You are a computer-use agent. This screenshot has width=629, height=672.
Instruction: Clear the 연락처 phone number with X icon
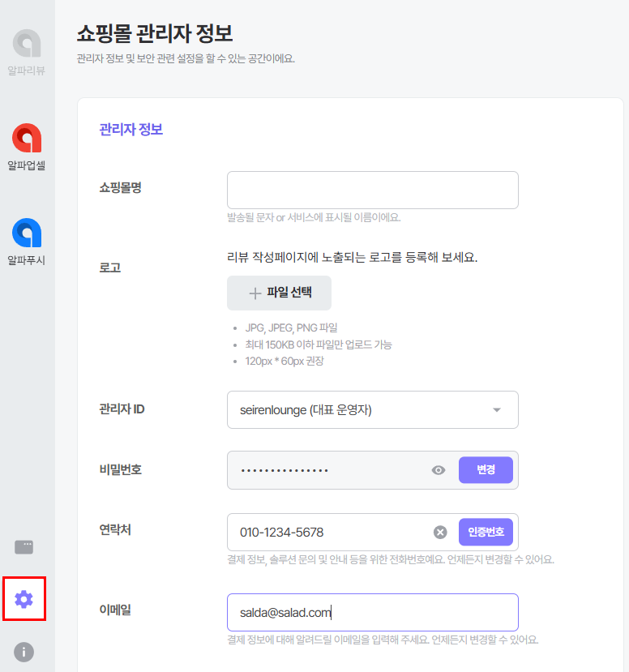(x=440, y=533)
